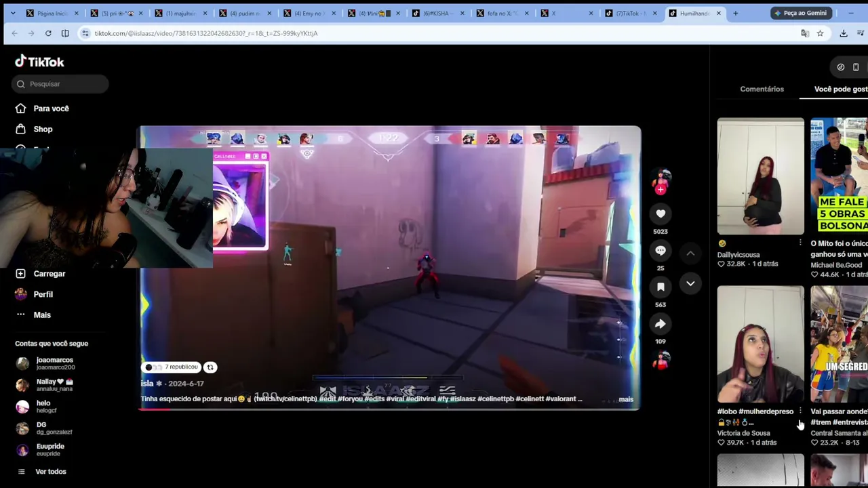Image resolution: width=868 pixels, height=488 pixels.
Task: Open the TikTok Shop section
Action: pos(34,129)
